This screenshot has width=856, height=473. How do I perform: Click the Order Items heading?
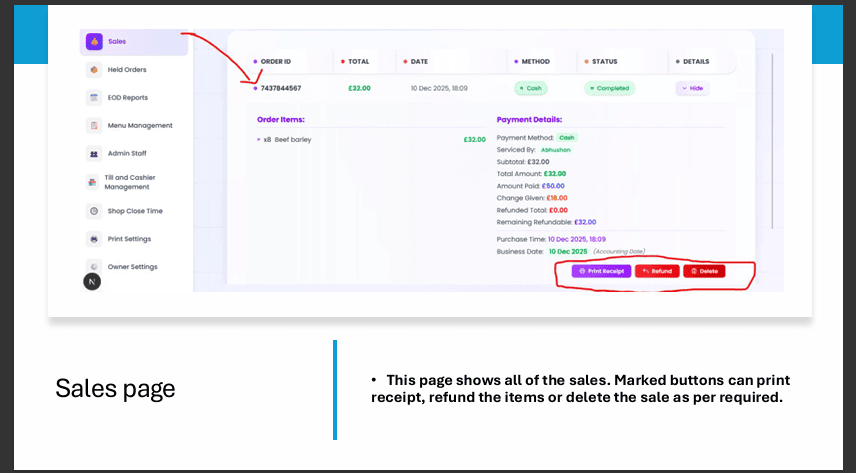(281, 120)
